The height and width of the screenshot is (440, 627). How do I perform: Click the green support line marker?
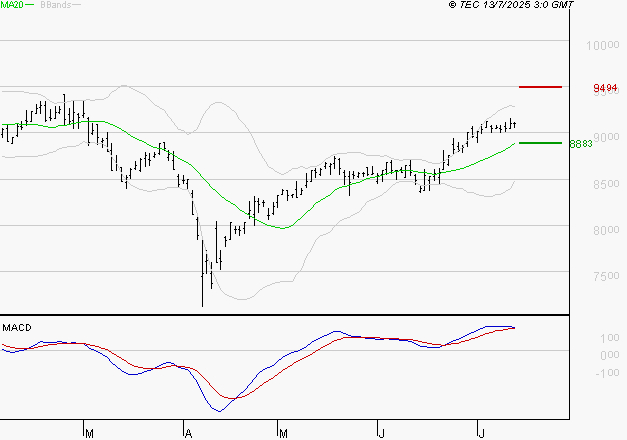click(540, 143)
